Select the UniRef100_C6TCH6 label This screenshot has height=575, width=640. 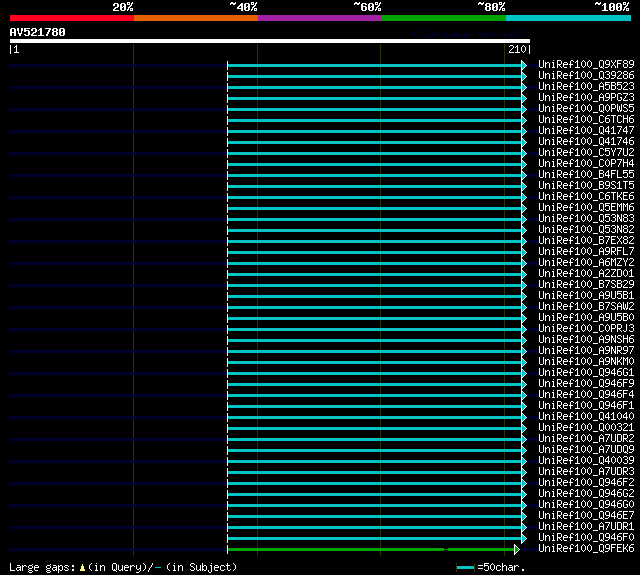pos(586,120)
